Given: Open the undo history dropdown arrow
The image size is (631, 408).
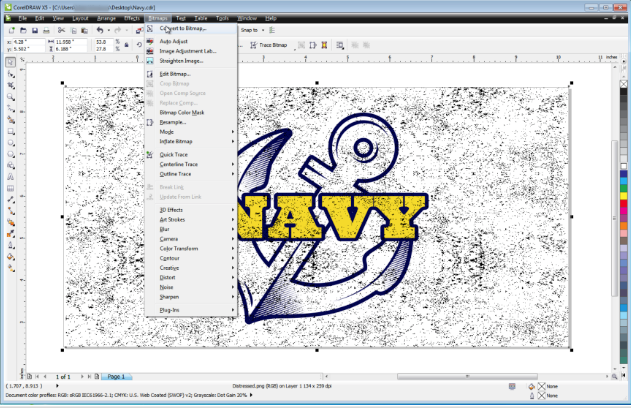Looking at the screenshot, I should (x=109, y=30).
